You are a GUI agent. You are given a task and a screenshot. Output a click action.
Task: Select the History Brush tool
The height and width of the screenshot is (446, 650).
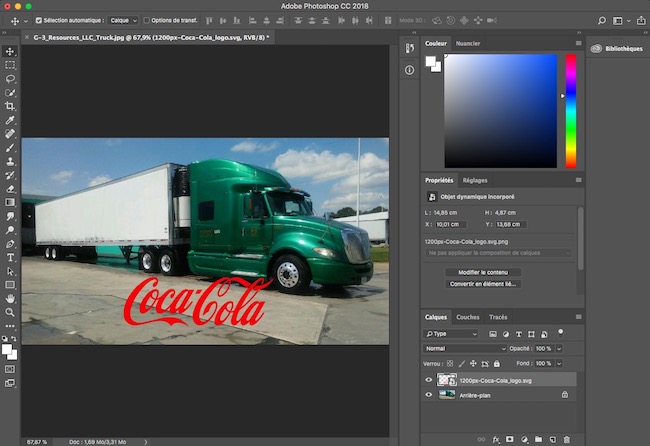point(10,175)
